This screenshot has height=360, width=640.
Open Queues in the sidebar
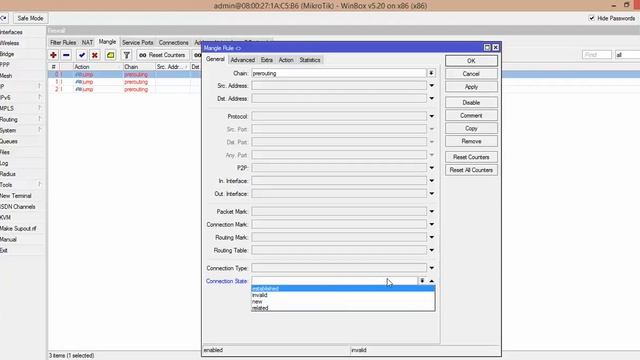9,141
